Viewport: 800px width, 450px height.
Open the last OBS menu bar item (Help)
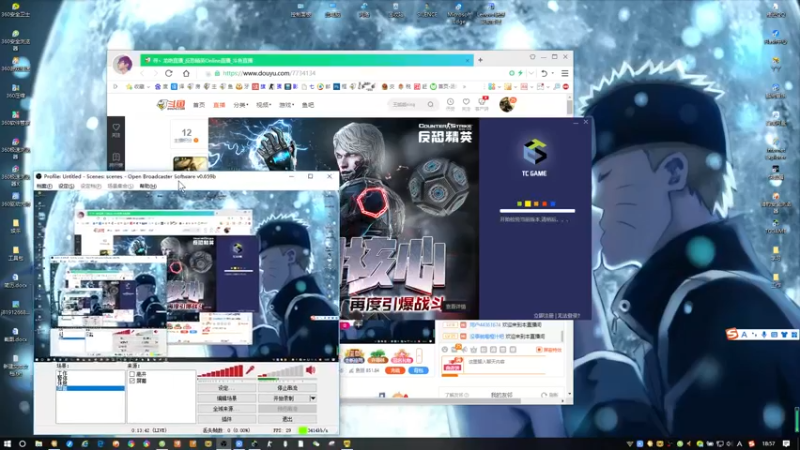point(148,186)
